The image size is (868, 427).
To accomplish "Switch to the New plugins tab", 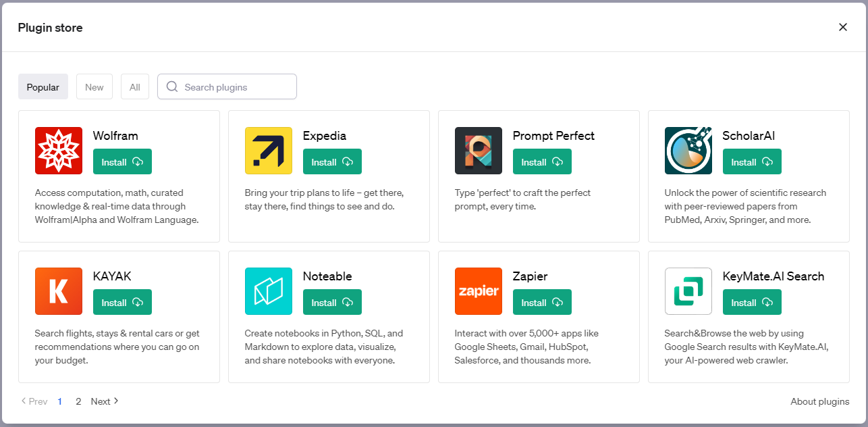I will point(94,86).
